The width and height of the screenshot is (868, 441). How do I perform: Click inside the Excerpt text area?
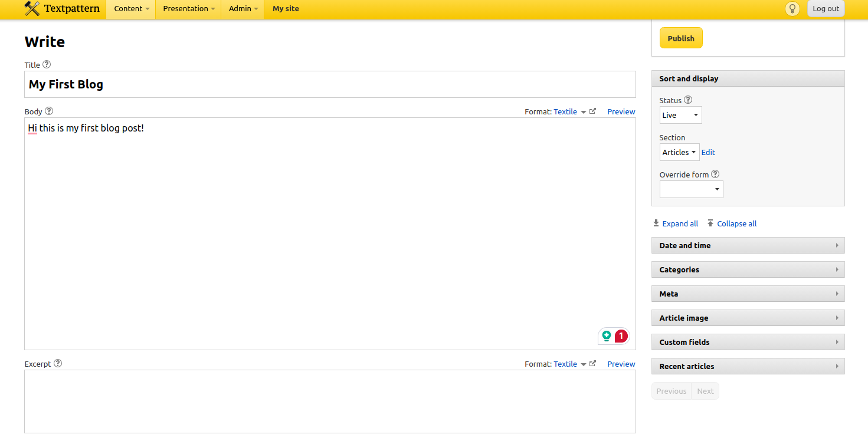tap(330, 401)
